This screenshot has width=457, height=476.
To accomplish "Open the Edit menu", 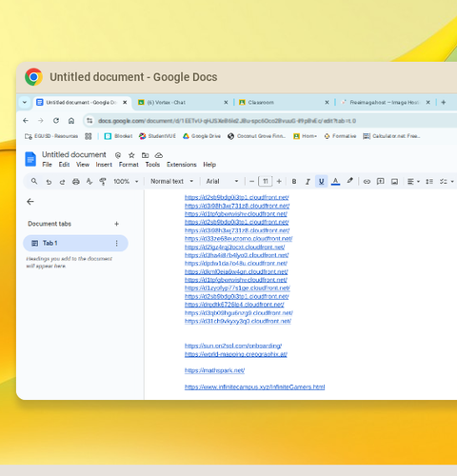I will pos(64,165).
